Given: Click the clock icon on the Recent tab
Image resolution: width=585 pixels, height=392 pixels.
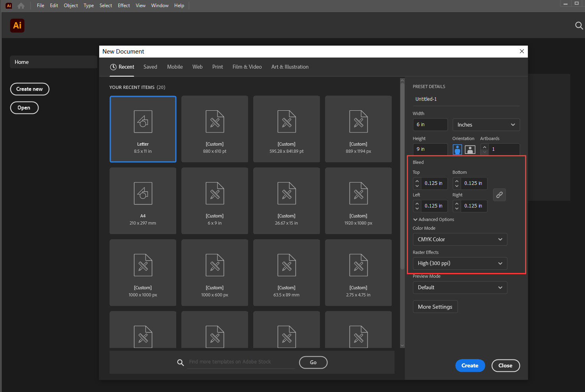Looking at the screenshot, I should (113, 67).
